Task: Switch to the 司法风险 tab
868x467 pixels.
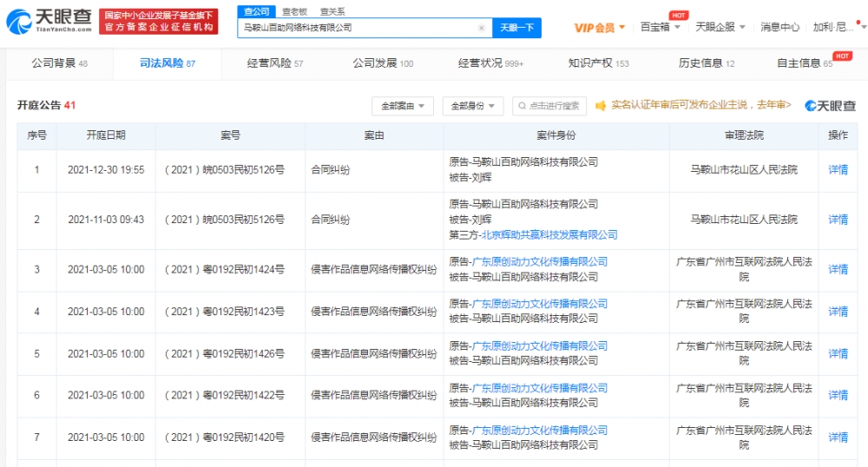Action: [x=168, y=63]
